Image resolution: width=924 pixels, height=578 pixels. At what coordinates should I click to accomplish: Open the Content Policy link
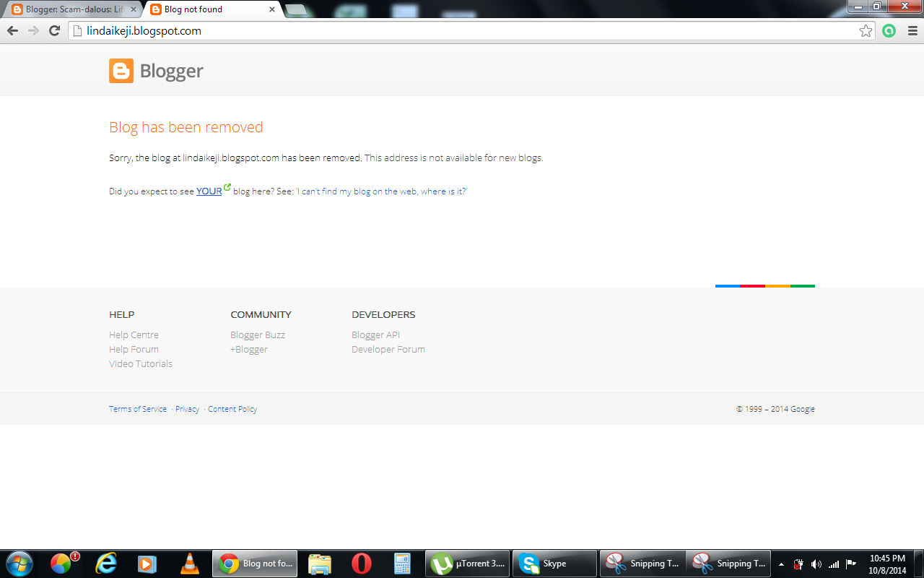pos(232,409)
